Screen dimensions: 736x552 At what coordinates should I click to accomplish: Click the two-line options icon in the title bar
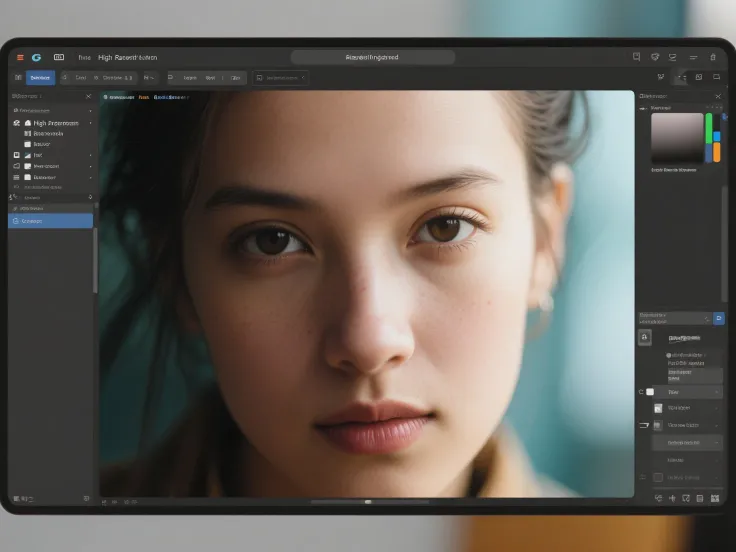[x=693, y=57]
